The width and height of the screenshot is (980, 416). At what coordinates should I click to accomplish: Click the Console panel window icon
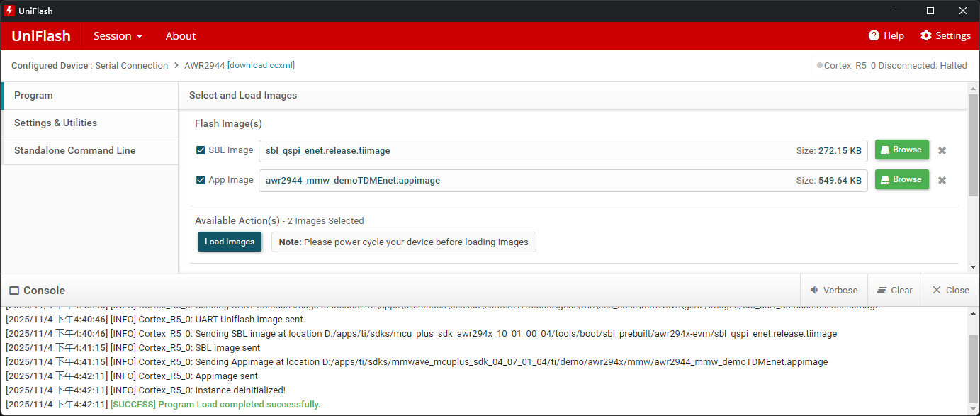click(14, 291)
